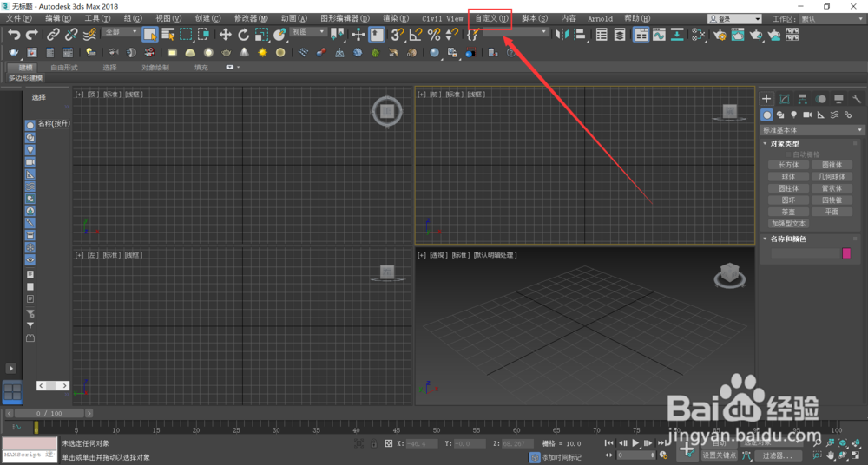The image size is (868, 465).
Task: Open the selection filter 全部 dropdown
Action: point(120,32)
